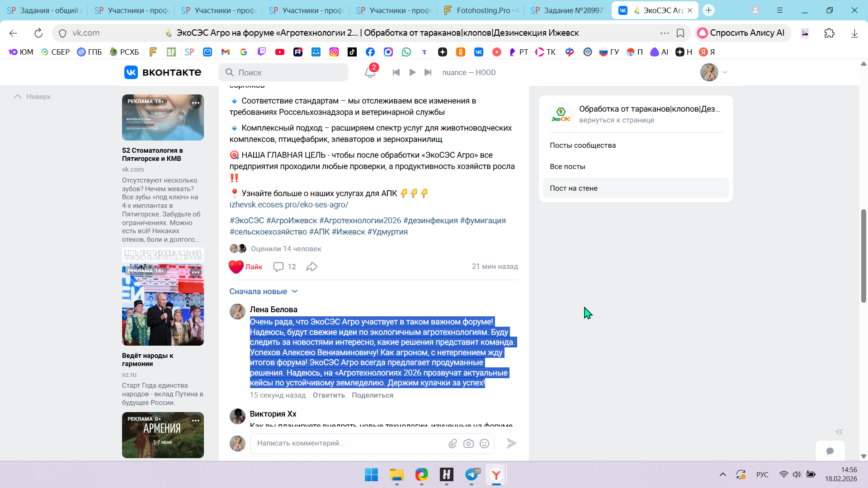Skip to the next track in the player
This screenshot has width=868, height=488.
[428, 72]
